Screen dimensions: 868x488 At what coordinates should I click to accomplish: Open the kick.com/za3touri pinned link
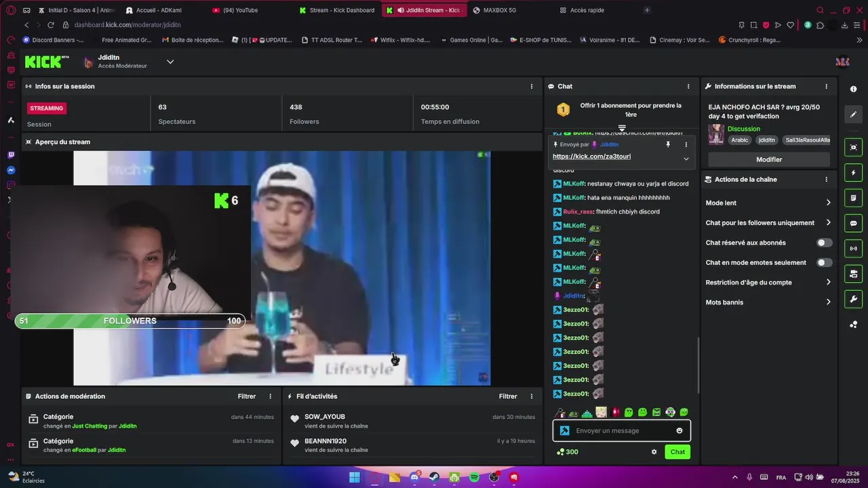tap(591, 157)
